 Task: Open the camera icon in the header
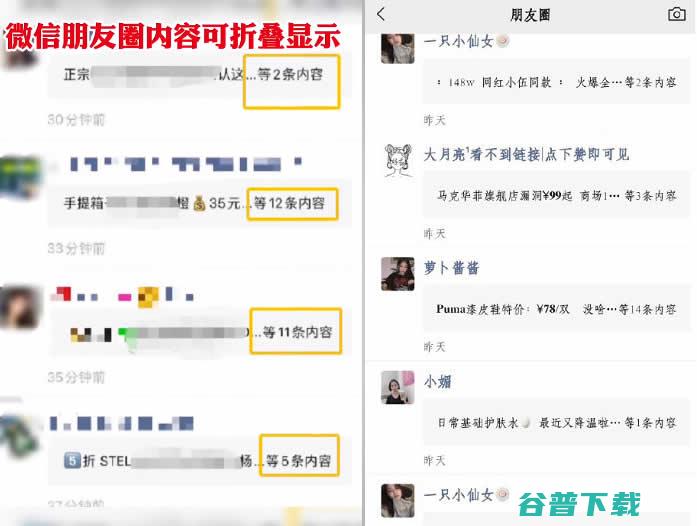click(x=676, y=14)
